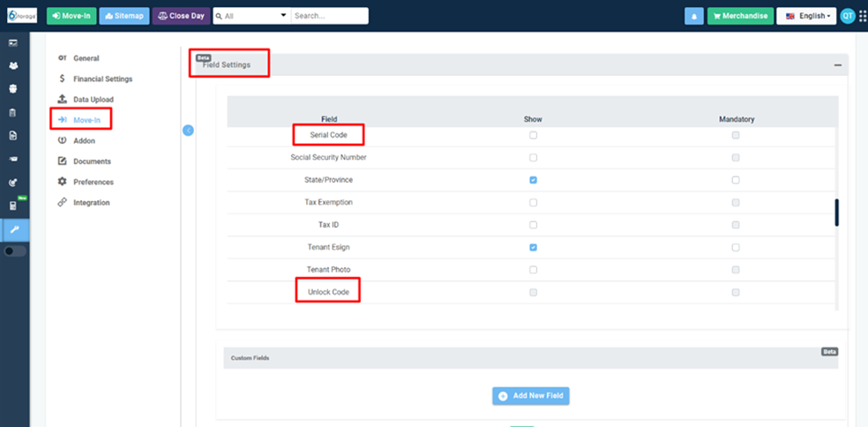Screen dimensions: 868x427
Task: Open the target marketing sidebar icon
Action: (13, 183)
